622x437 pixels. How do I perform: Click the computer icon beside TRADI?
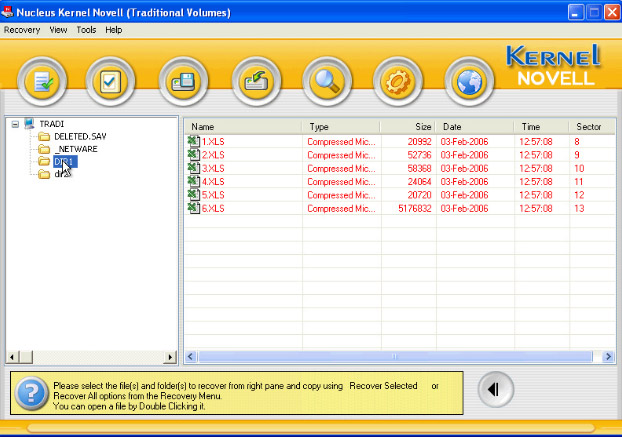[x=29, y=124]
